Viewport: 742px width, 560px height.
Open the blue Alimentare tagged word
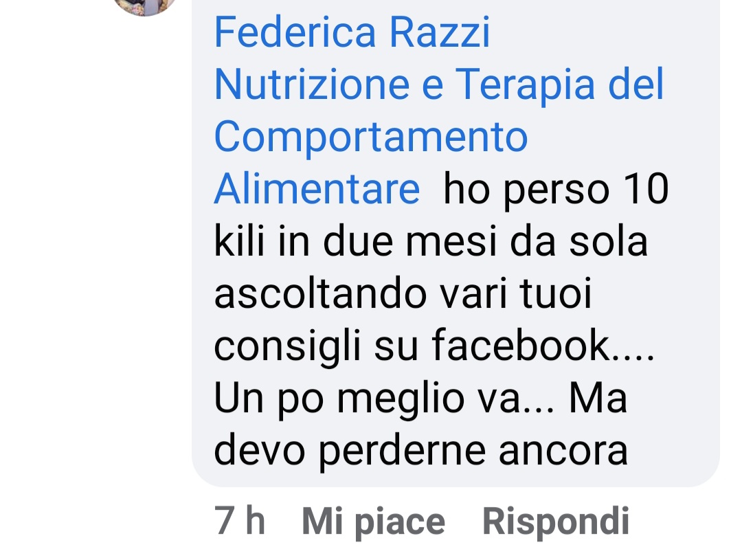pos(317,188)
